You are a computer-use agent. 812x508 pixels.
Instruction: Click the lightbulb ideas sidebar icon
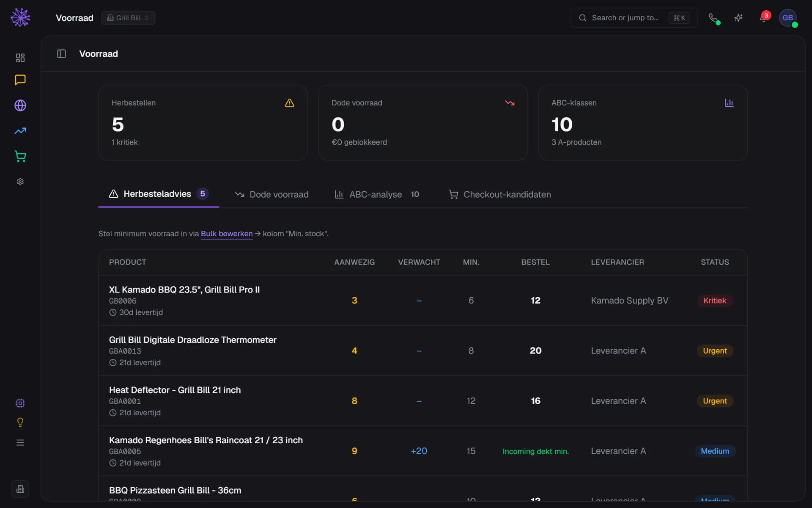click(x=20, y=422)
